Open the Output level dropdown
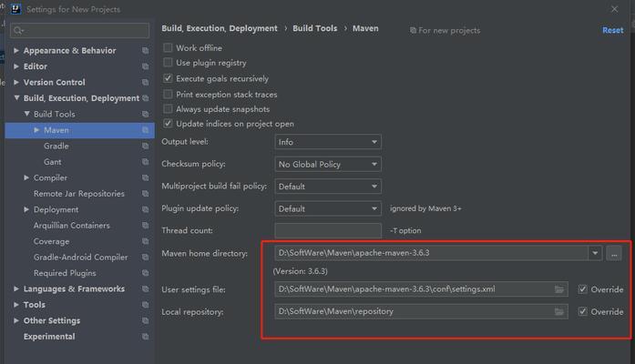Viewport: 635px width, 364px height. pos(328,142)
